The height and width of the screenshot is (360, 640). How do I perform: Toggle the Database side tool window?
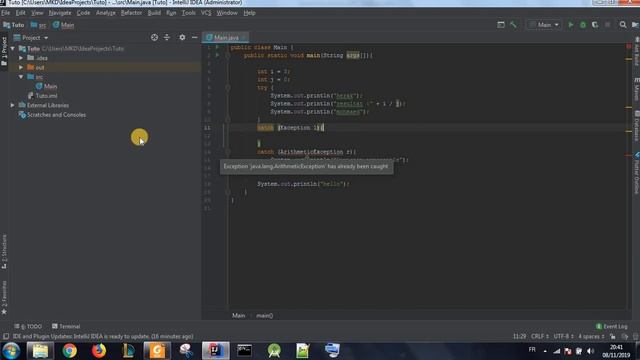point(636,126)
